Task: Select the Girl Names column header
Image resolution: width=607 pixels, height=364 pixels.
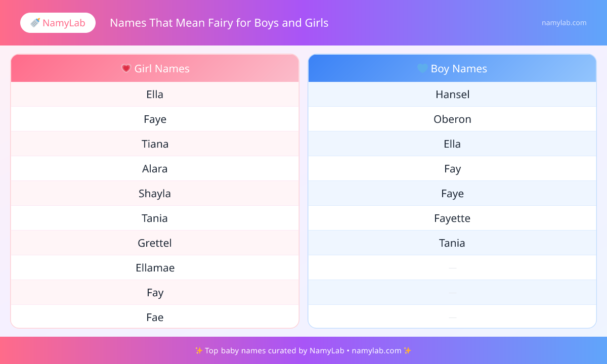Action: [x=155, y=68]
